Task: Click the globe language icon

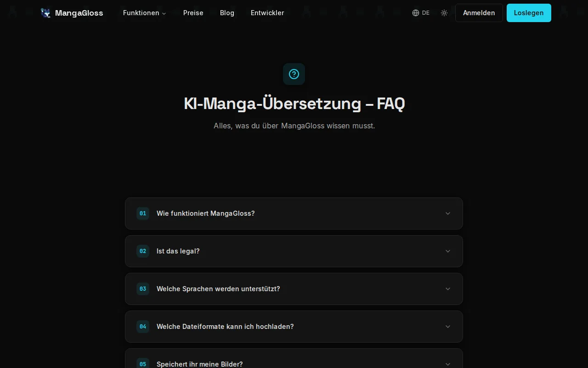Action: pyautogui.click(x=416, y=13)
